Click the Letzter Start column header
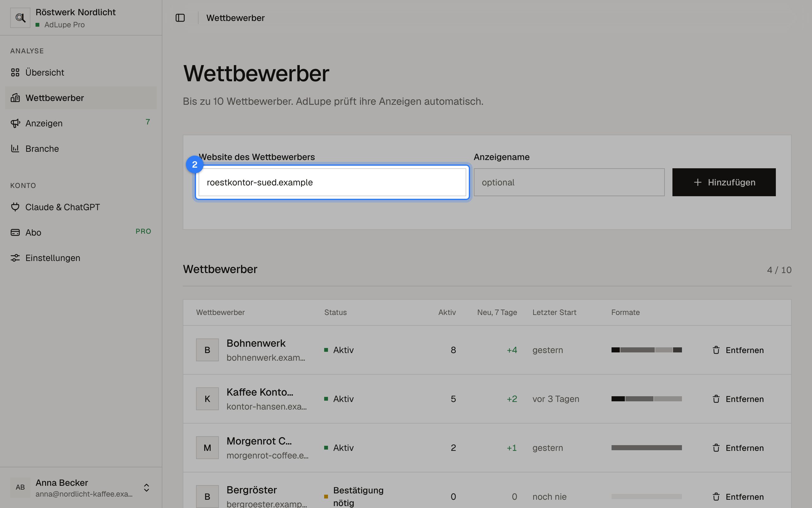 click(554, 312)
